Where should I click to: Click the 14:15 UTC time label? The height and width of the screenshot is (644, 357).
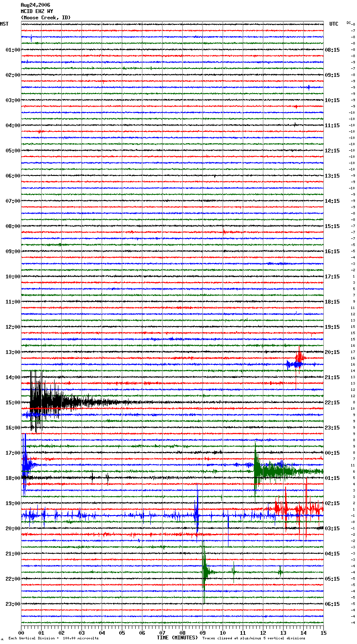[332, 201]
